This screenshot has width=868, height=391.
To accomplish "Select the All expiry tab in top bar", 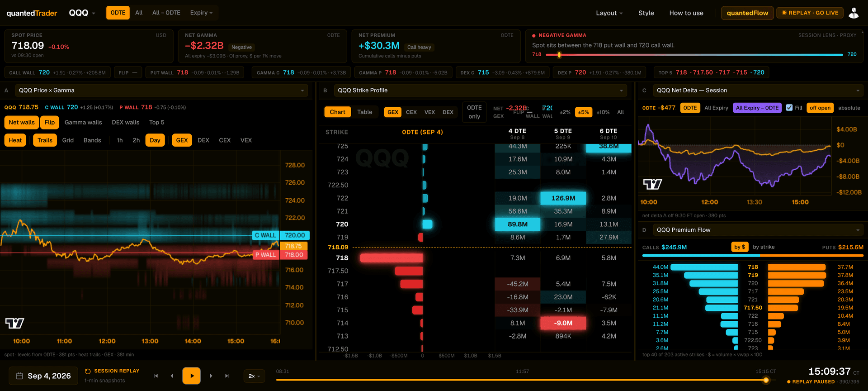I will tap(139, 13).
